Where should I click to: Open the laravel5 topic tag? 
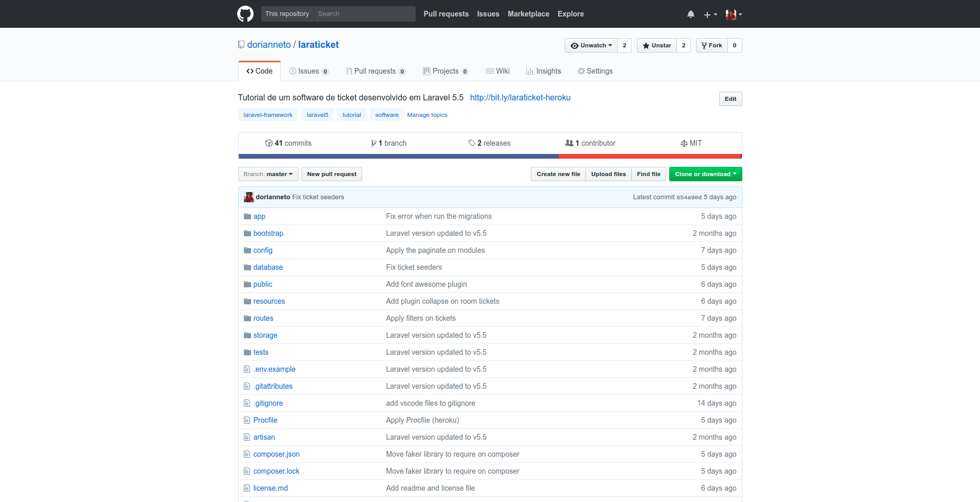click(317, 115)
